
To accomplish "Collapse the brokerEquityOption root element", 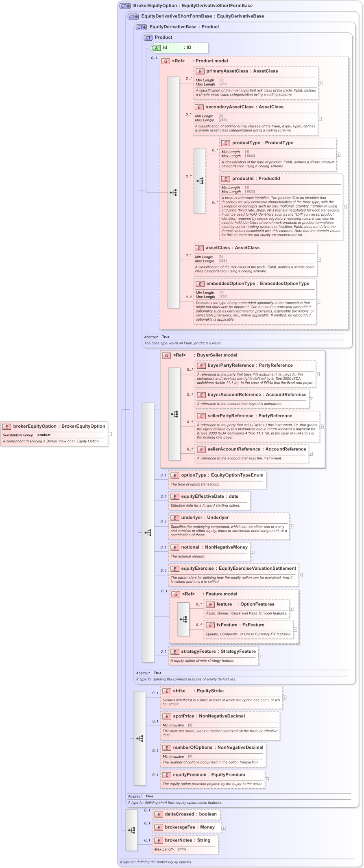I will 110,434.
